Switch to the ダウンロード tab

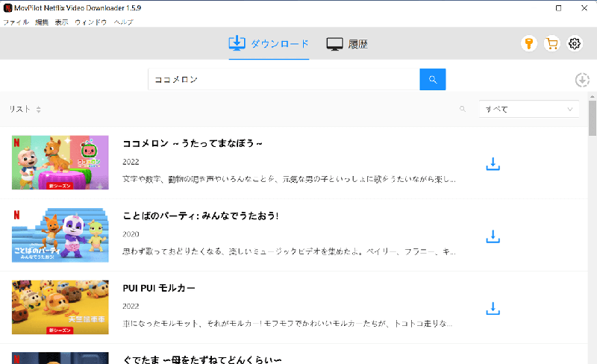pos(269,44)
